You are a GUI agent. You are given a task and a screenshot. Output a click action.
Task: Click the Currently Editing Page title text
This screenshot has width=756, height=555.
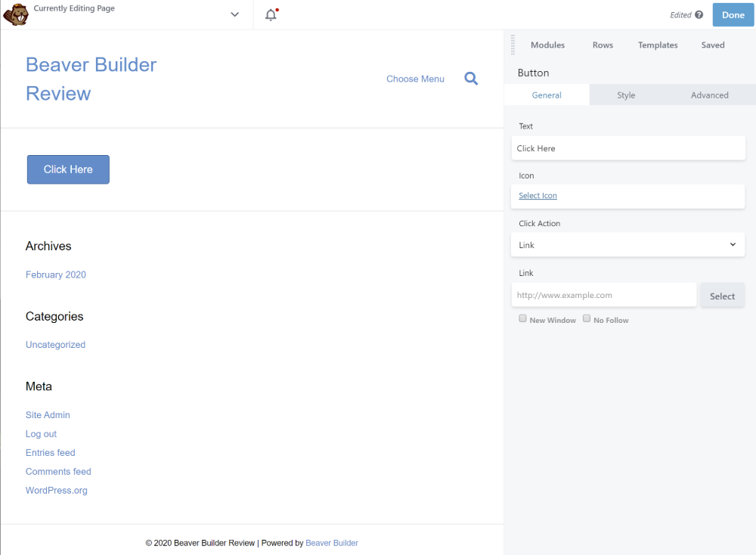pos(74,8)
